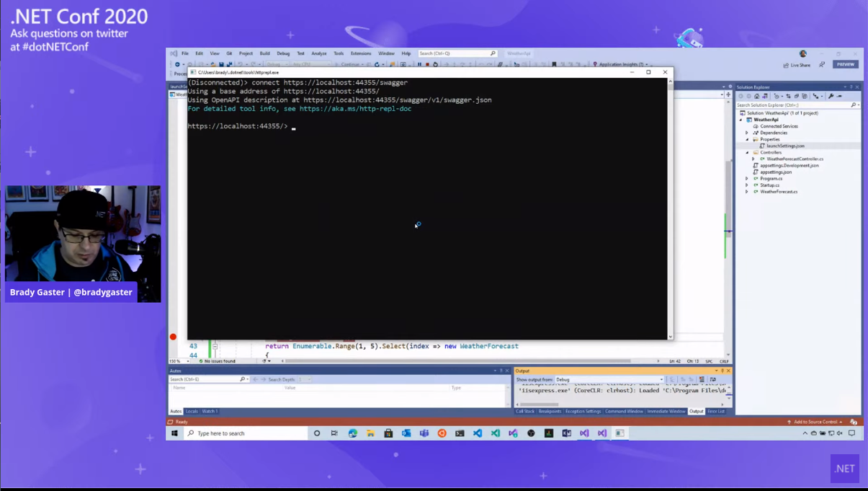
Task: Click the Send Feedback icon
Action: (x=822, y=65)
